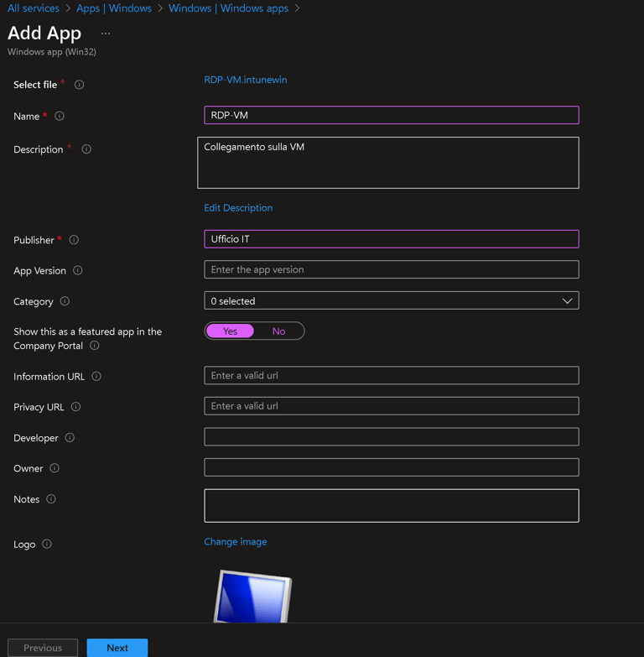Set featured app toggle to Yes
The height and width of the screenshot is (657, 644).
[230, 331]
